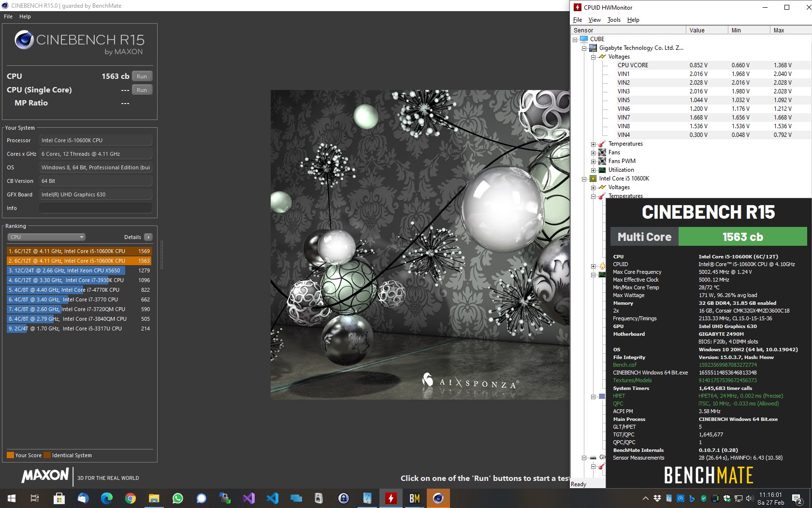The width and height of the screenshot is (812, 508).
Task: Open HWMonitor Help menu
Action: click(633, 20)
